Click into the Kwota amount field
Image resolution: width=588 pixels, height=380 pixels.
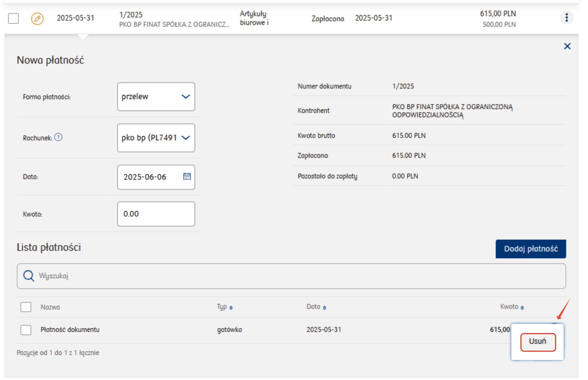156,214
